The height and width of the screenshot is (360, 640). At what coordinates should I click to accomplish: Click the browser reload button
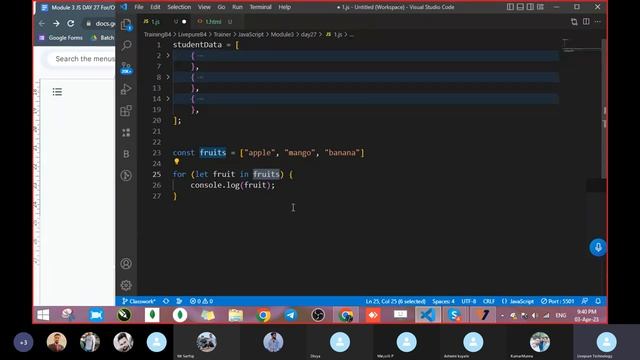[x=71, y=24]
